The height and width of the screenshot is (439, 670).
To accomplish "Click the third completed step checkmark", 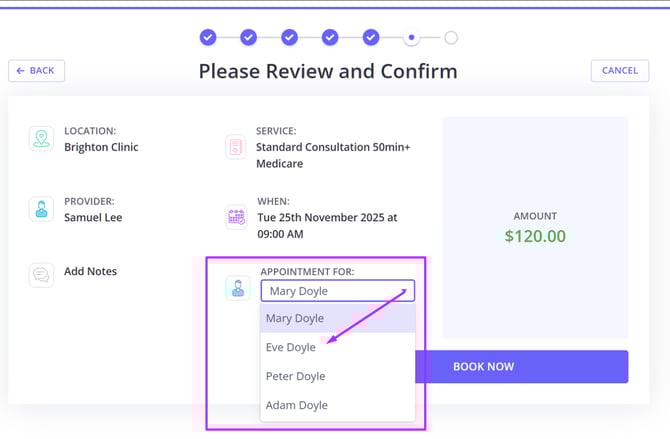I will click(x=289, y=38).
